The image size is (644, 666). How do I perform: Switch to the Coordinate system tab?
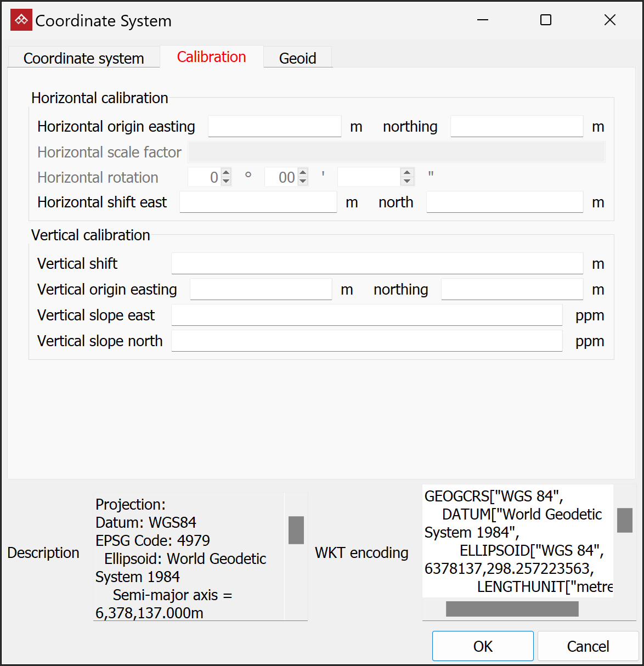pos(83,58)
